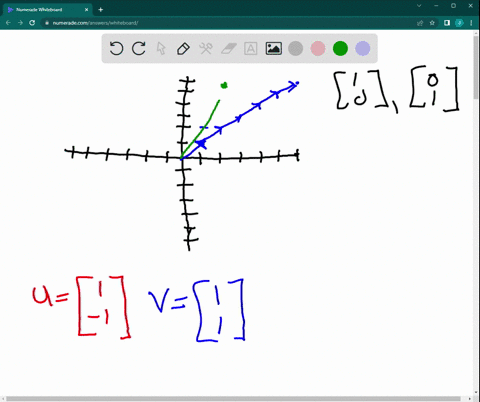Open the crossed tools icon

pos(206,49)
